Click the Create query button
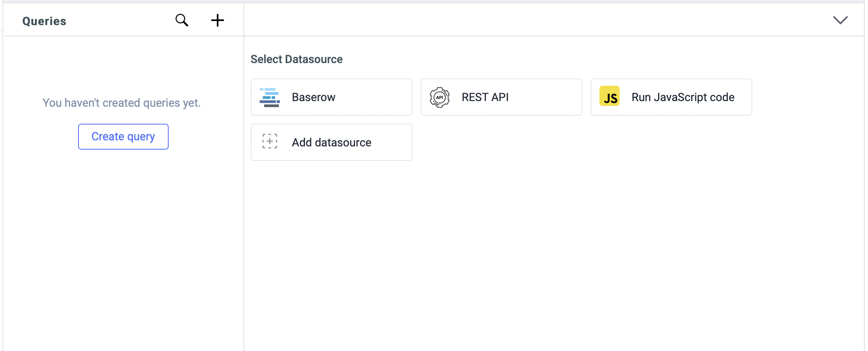This screenshot has height=351, width=868. pyautogui.click(x=123, y=136)
